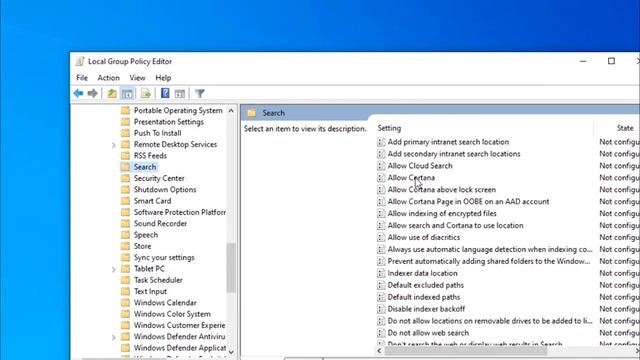Select Push To Install in tree

click(158, 133)
